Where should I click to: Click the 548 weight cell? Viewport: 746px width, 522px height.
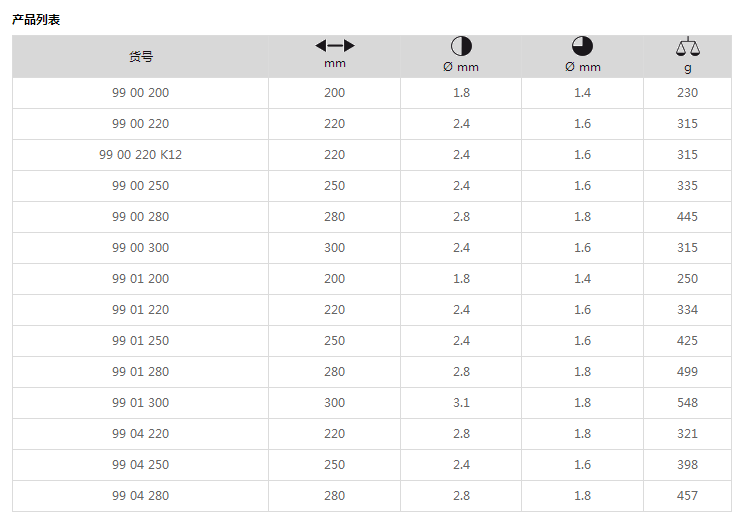point(687,403)
